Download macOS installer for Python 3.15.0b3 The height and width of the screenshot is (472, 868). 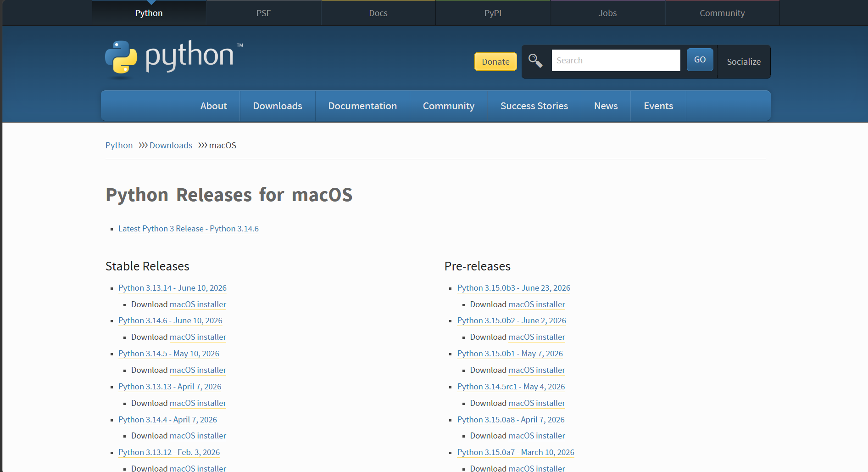point(537,304)
